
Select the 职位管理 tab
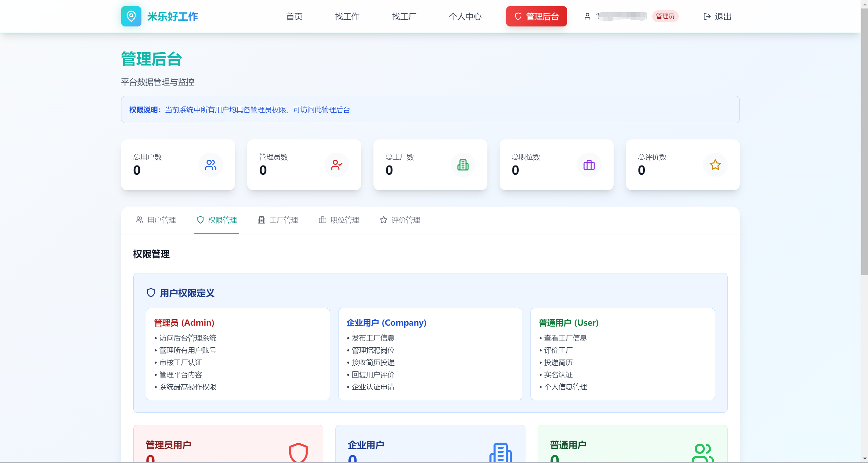(x=339, y=220)
